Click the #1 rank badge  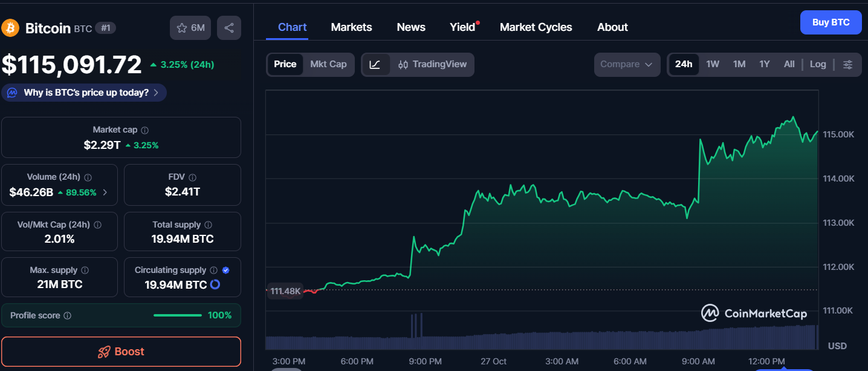tap(106, 28)
